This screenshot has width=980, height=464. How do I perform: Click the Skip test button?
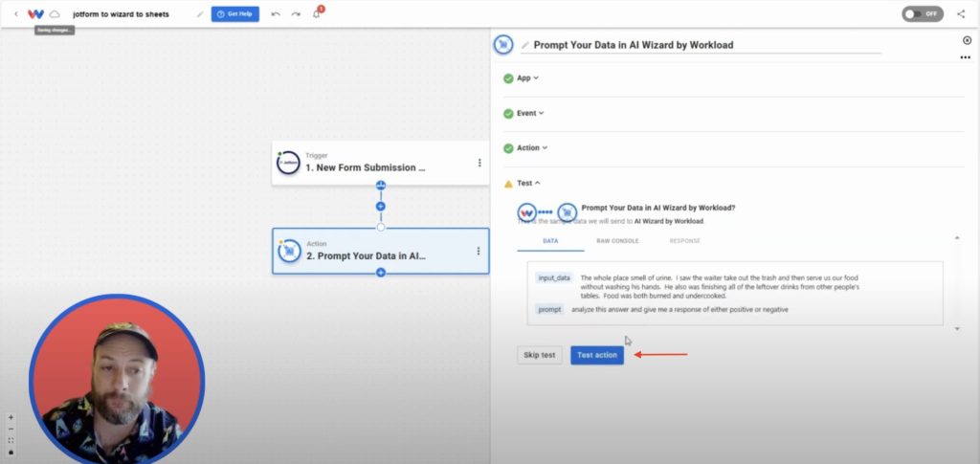pos(540,355)
